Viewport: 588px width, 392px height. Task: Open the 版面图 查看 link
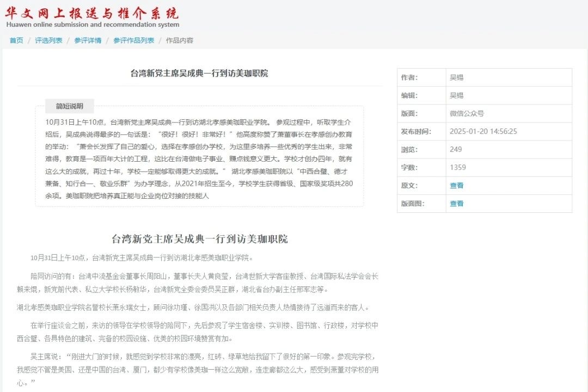(456, 203)
